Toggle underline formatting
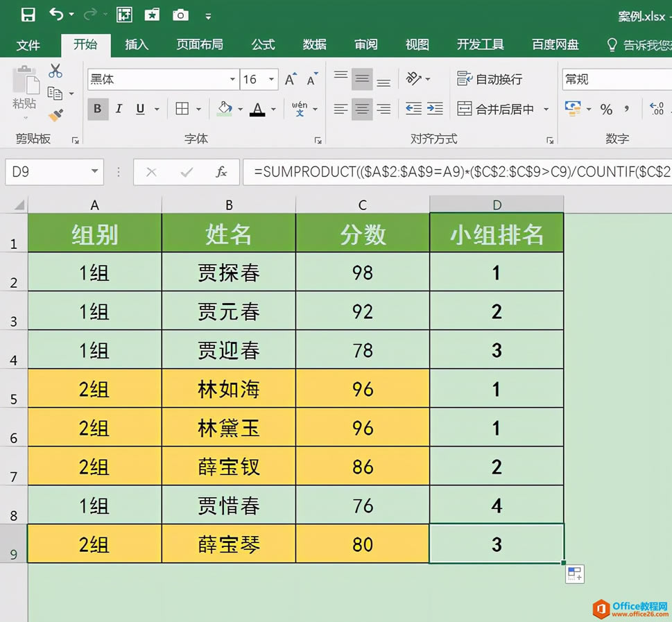 click(x=140, y=109)
